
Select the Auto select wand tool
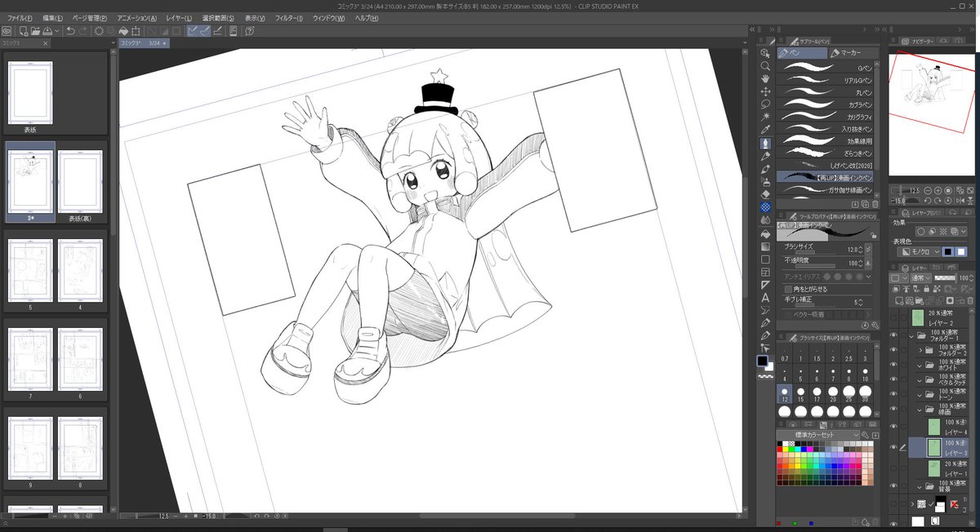tap(765, 117)
